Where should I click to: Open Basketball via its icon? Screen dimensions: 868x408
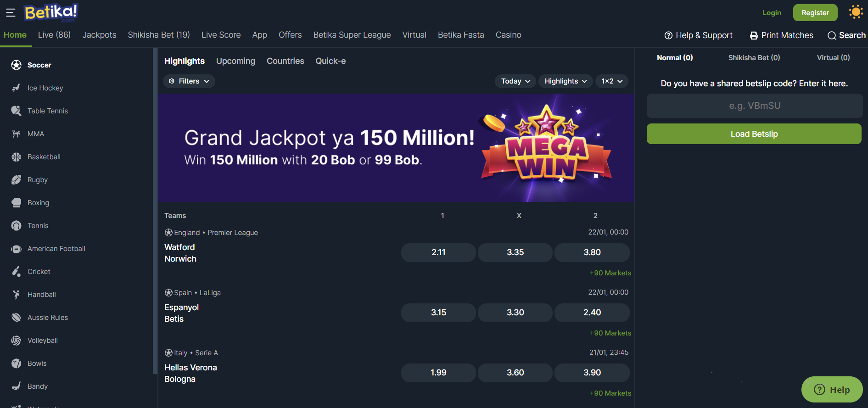(x=17, y=157)
